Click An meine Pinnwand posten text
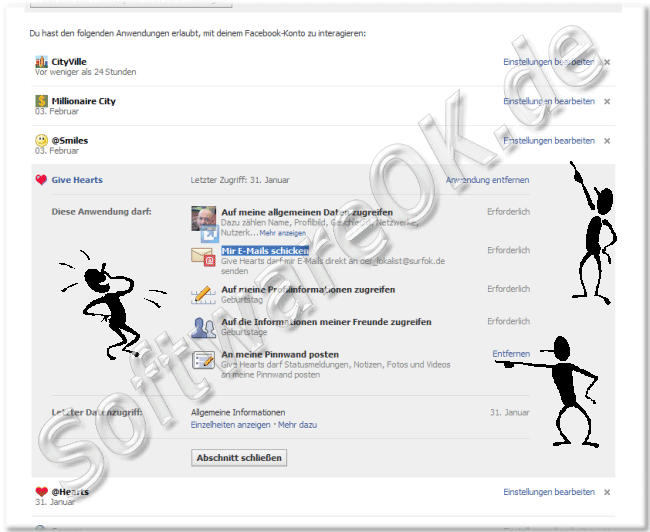The height and width of the screenshot is (532, 650). click(280, 355)
